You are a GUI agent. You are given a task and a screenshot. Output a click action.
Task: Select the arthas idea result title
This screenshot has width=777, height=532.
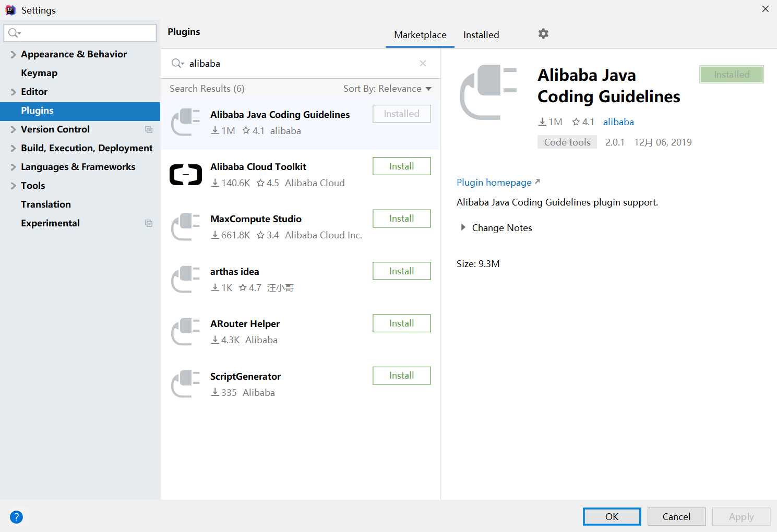pos(234,272)
